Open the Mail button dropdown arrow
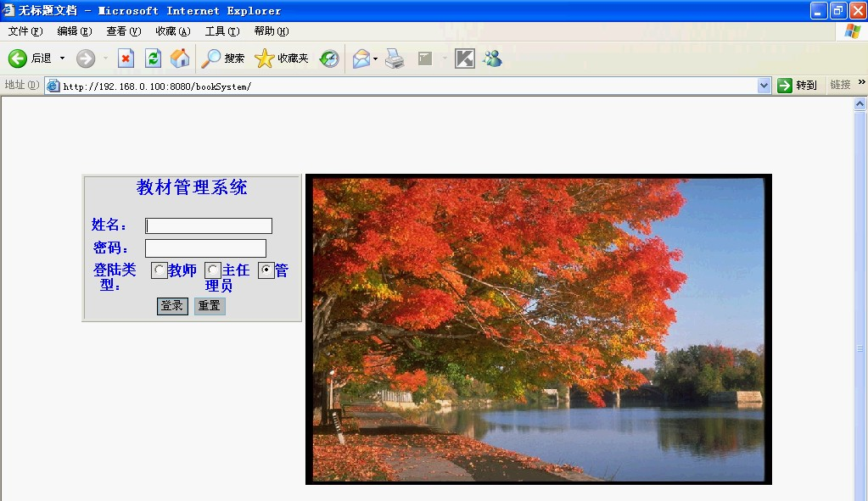 coord(376,58)
